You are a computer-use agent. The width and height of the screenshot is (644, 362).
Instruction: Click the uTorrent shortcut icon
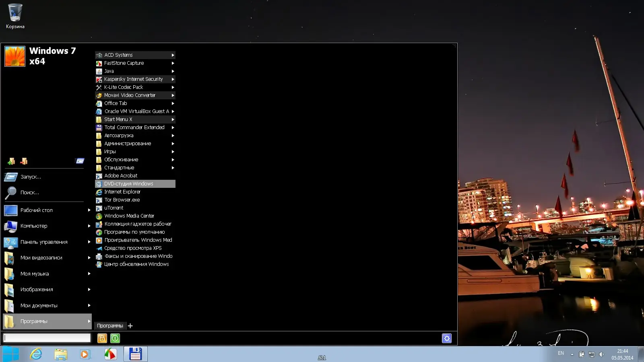point(99,208)
